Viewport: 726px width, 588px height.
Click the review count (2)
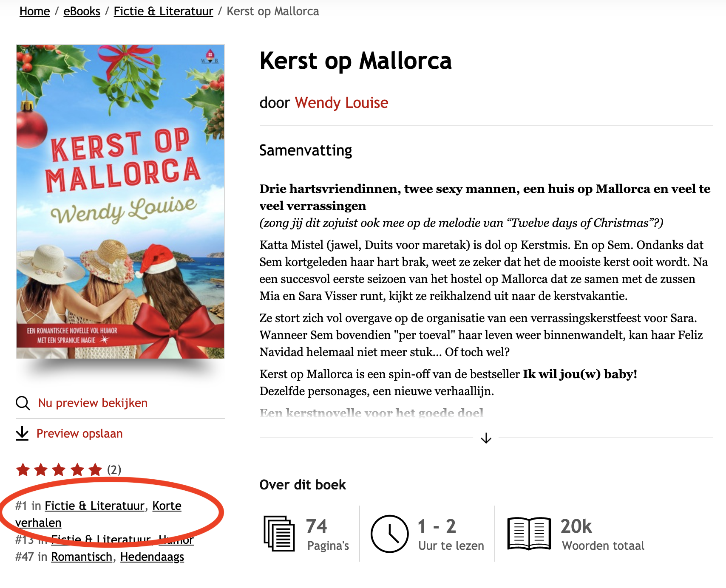coord(114,470)
